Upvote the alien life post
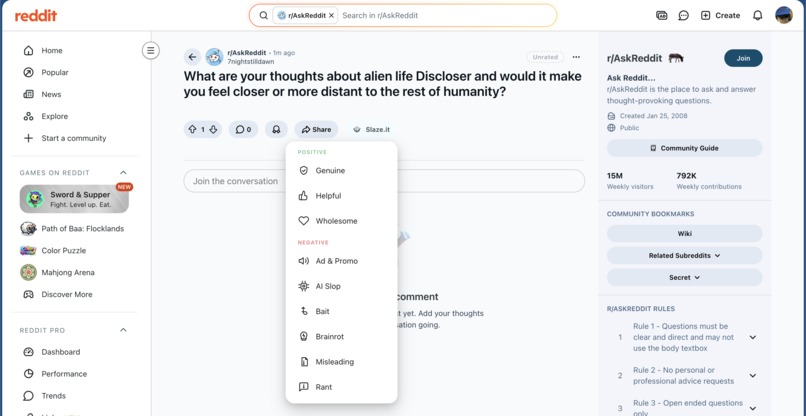This screenshot has height=416, width=806. coord(193,130)
